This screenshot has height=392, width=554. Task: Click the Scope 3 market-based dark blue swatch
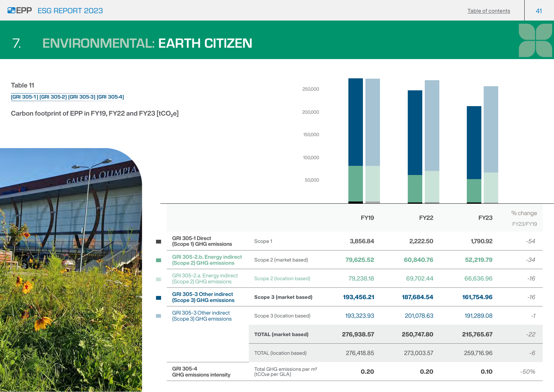159,298
